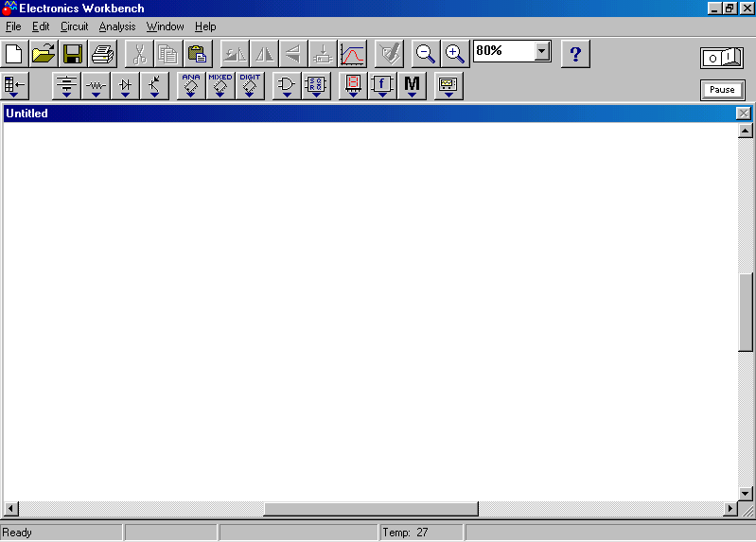Viewport: 756px width, 542px height.
Task: Open the Digital ICs parts bin
Action: pyautogui.click(x=250, y=86)
